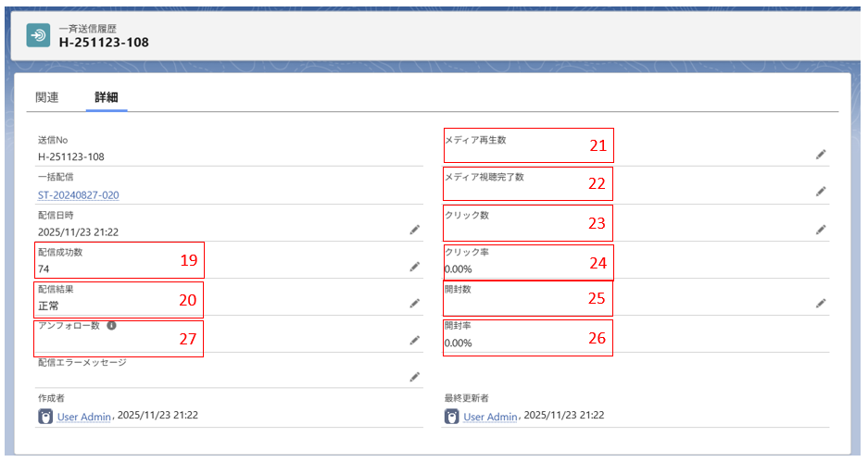This screenshot has width=868, height=462.
Task: Click the edit pencil for アンフォロー数
Action: pos(415,341)
